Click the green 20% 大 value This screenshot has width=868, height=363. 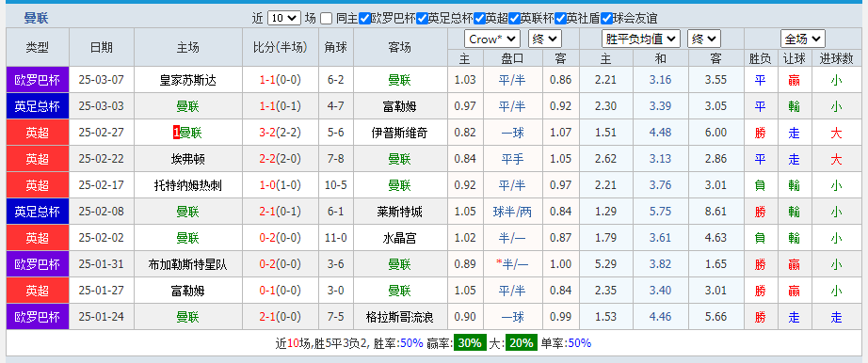(521, 343)
